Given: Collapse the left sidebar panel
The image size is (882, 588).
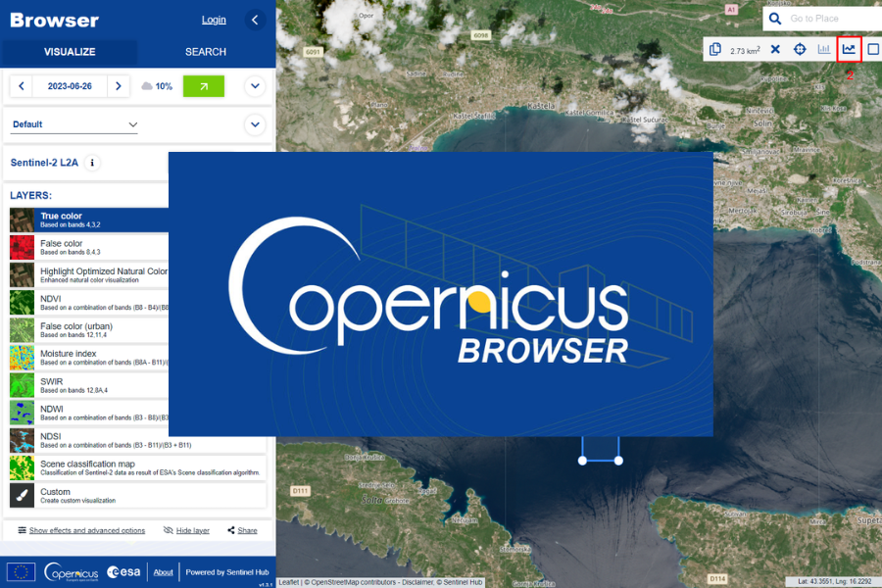Looking at the screenshot, I should tap(255, 20).
